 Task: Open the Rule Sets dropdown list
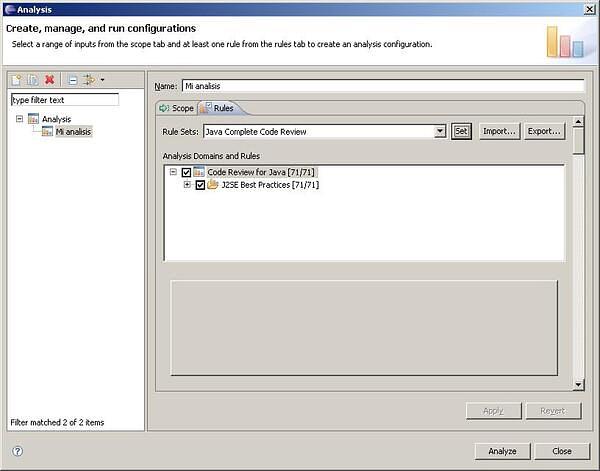[x=440, y=131]
